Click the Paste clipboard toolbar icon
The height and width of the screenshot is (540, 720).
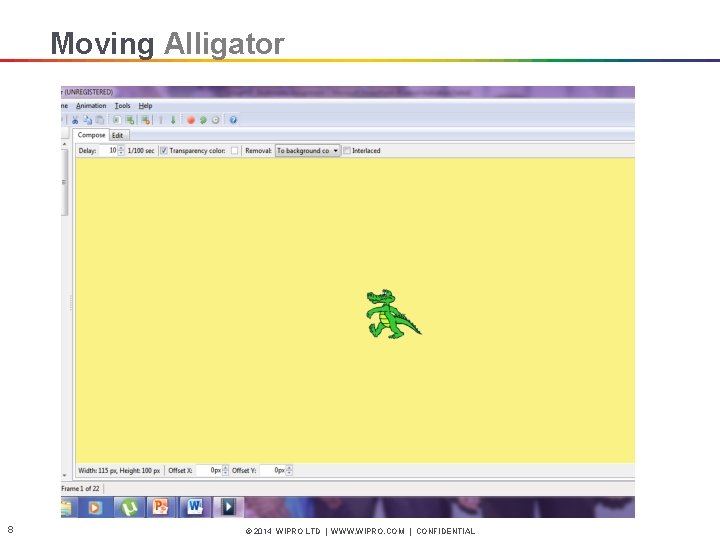(x=100, y=120)
